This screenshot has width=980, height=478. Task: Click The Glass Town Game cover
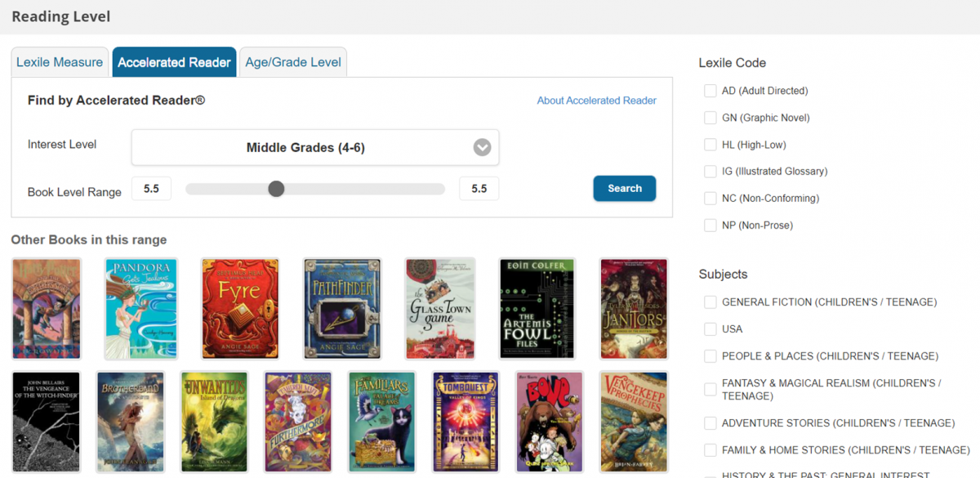click(x=439, y=309)
